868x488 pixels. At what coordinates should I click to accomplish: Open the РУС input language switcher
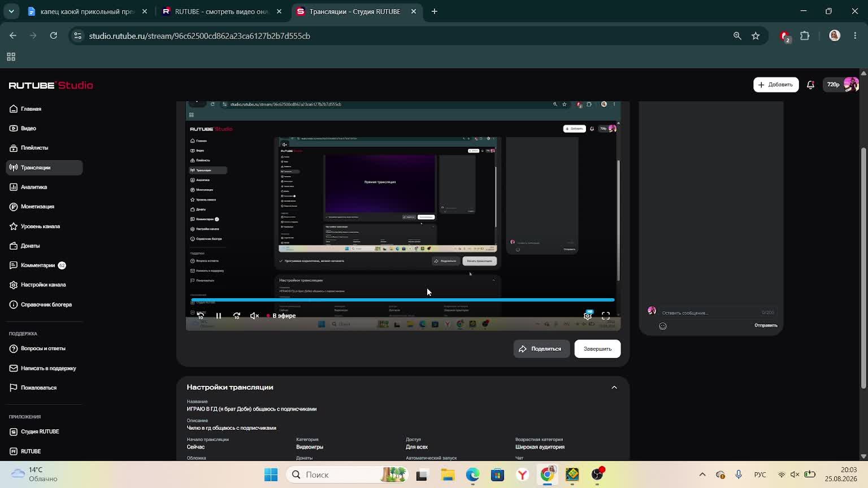tap(760, 475)
